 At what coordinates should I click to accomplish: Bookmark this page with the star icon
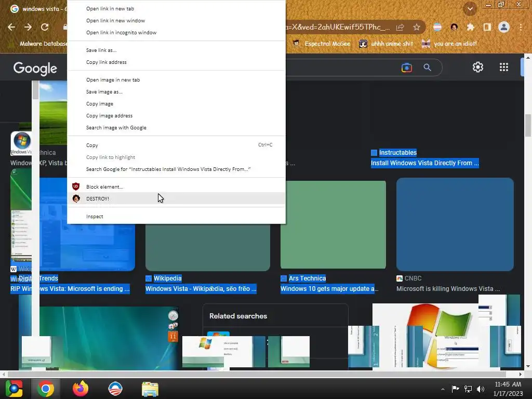pyautogui.click(x=417, y=27)
